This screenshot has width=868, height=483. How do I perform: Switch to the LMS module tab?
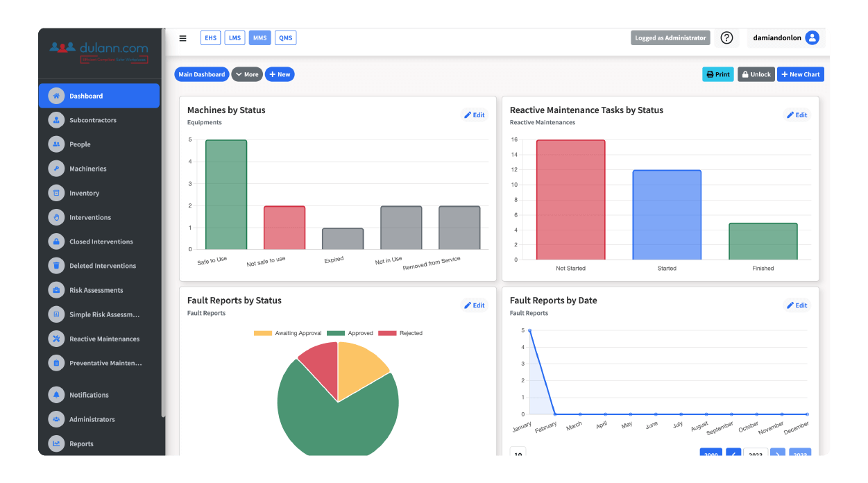235,38
